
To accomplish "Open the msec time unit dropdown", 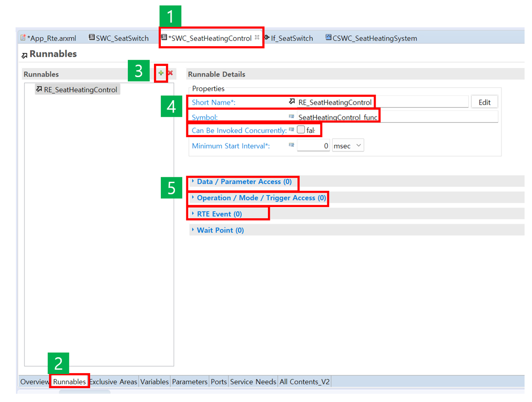I will point(348,146).
